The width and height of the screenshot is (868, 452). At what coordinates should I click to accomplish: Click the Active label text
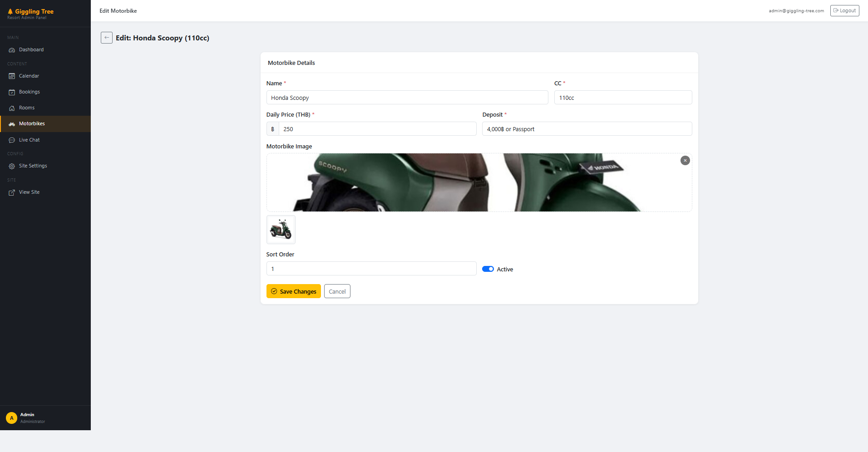point(505,270)
